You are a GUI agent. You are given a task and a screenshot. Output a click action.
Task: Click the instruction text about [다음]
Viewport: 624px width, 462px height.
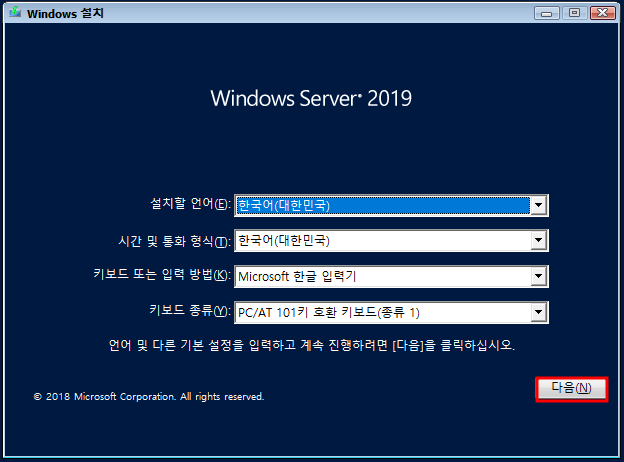coord(312,345)
